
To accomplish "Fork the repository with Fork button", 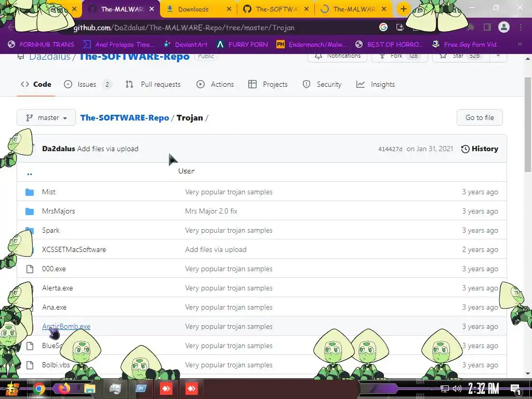I will [x=400, y=56].
